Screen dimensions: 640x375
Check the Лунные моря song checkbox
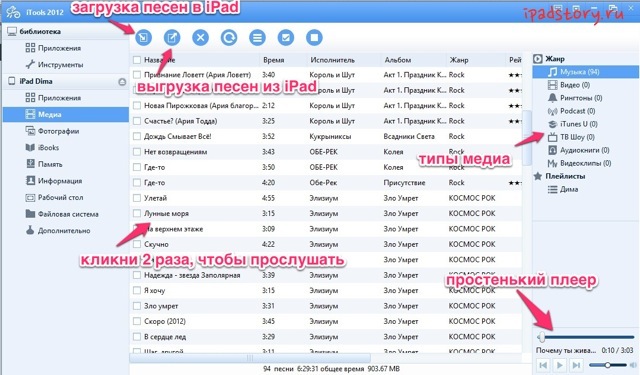click(137, 213)
